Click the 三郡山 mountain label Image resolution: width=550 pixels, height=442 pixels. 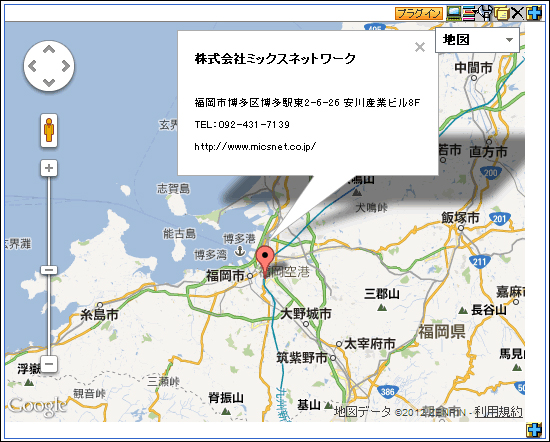tap(382, 294)
